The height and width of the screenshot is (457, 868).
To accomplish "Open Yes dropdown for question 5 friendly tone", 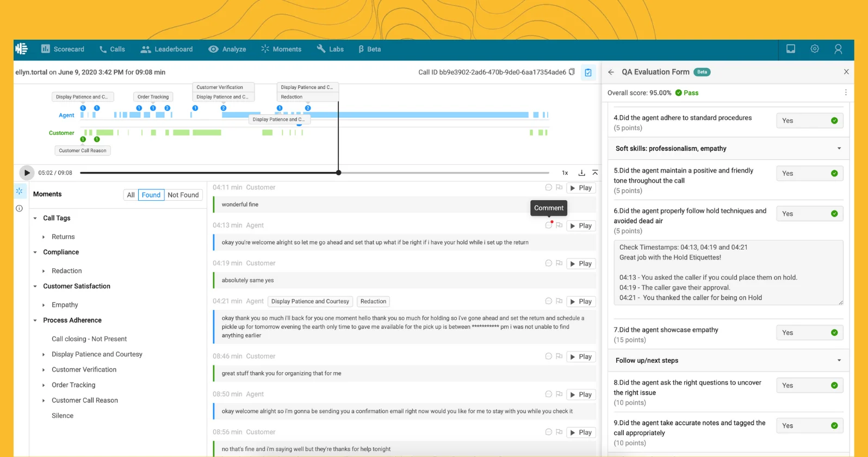I will point(809,174).
